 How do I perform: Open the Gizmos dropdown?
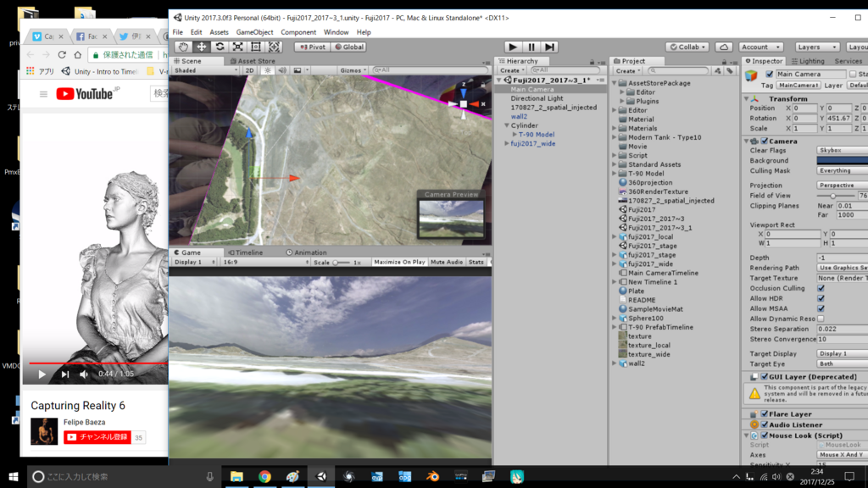[353, 70]
